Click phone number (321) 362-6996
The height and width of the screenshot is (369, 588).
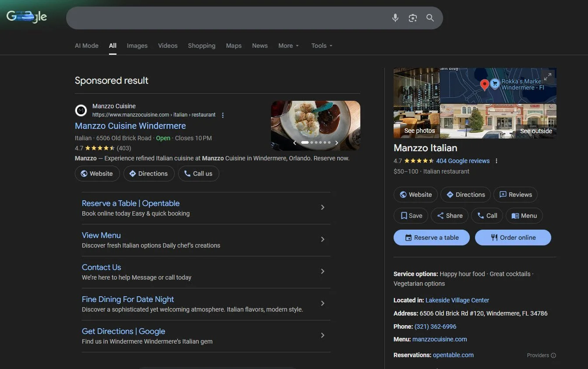pyautogui.click(x=435, y=326)
